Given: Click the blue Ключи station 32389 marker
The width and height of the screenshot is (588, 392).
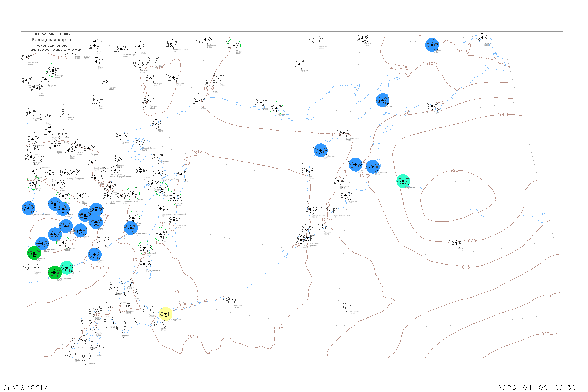Looking at the screenshot, I should pyautogui.click(x=356, y=164).
